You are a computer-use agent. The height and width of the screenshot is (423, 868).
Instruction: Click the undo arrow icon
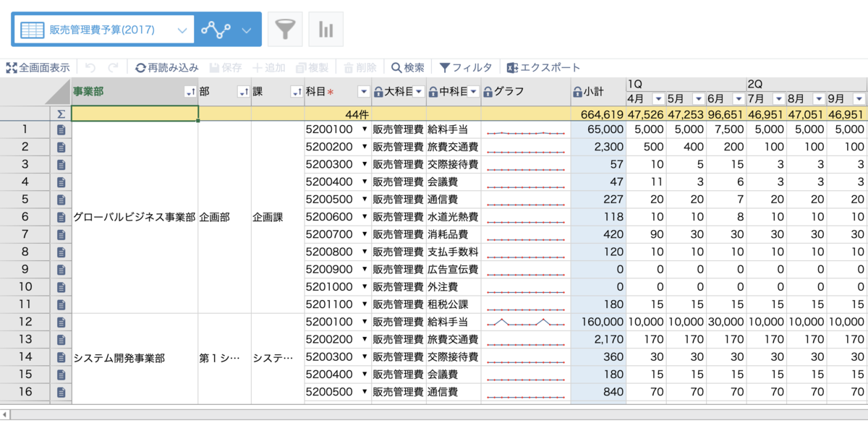coord(90,67)
